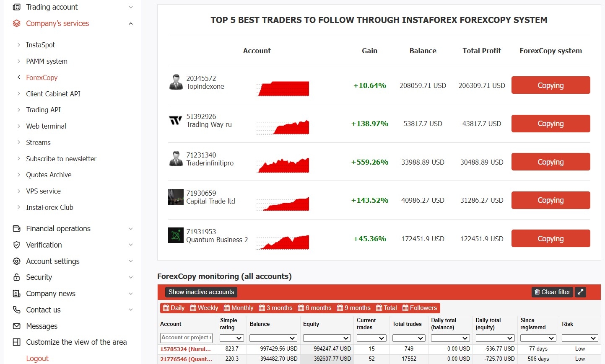Image resolution: width=605 pixels, height=364 pixels.
Task: Expand the Company news section
Action: click(130, 293)
